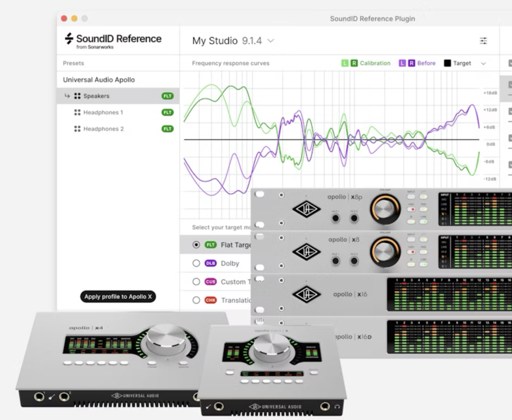The height and width of the screenshot is (420, 512).
Task: Select the Dolby radio button
Action: point(196,263)
